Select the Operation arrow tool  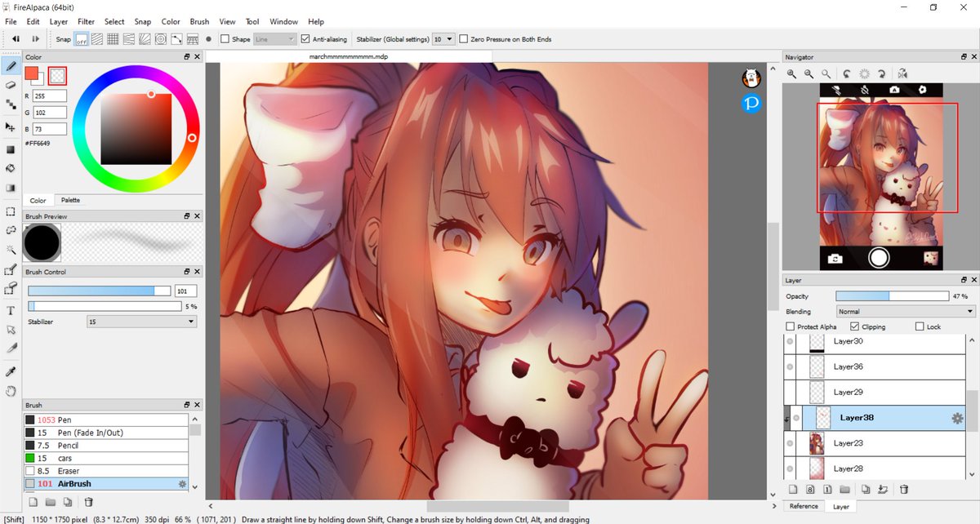[11, 330]
